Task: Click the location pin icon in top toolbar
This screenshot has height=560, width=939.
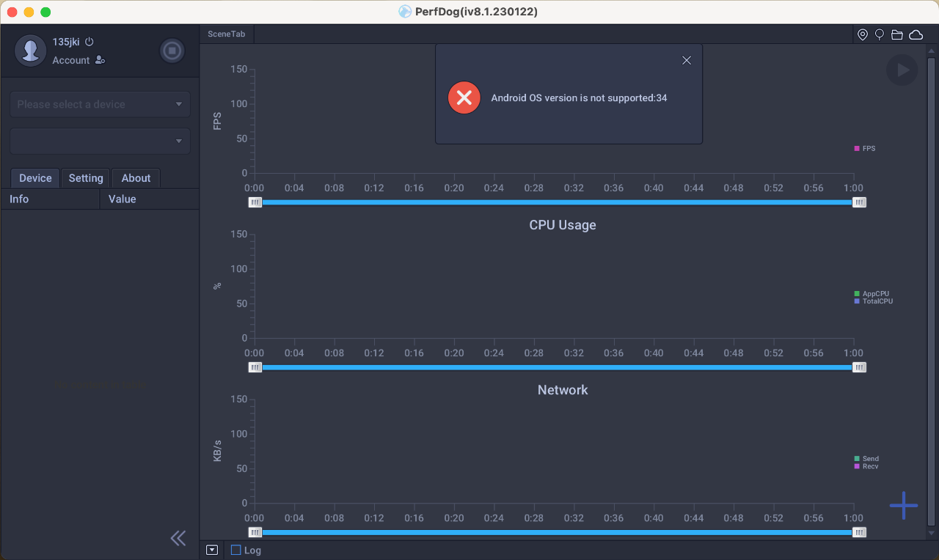Action: 863,34
